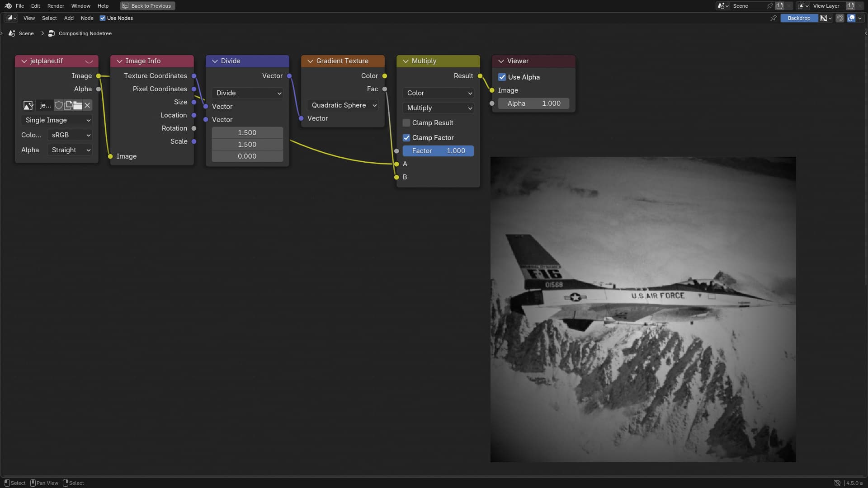Open the Help menu
The image size is (868, 488).
coord(103,6)
